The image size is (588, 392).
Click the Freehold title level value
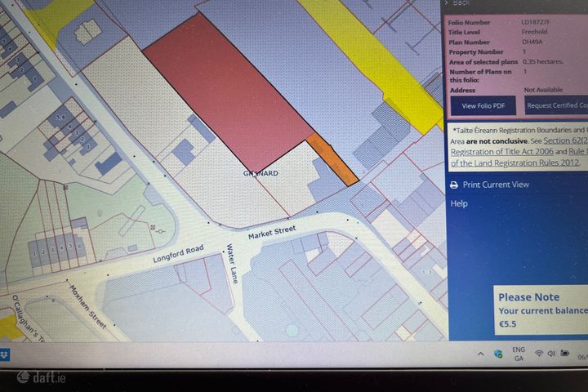click(534, 32)
